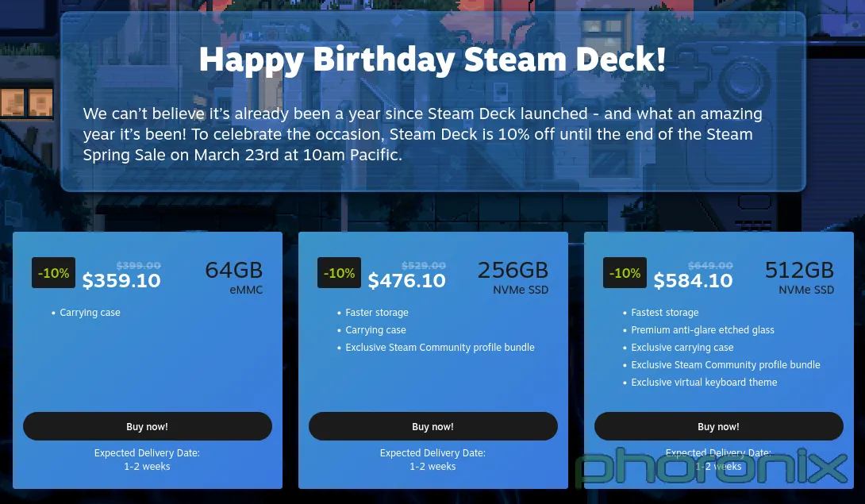Screen dimensions: 865x504
Task: Click Buy now for the 512GB model
Action: 719,426
